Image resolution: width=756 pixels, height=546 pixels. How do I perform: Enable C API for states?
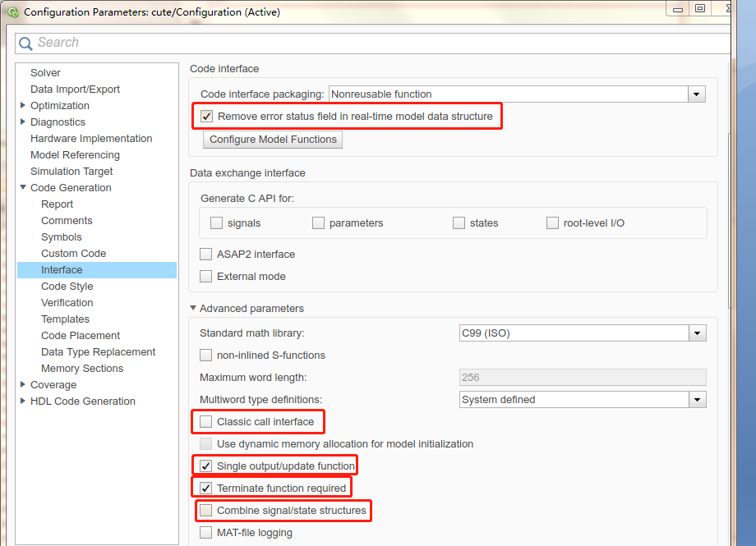(459, 223)
